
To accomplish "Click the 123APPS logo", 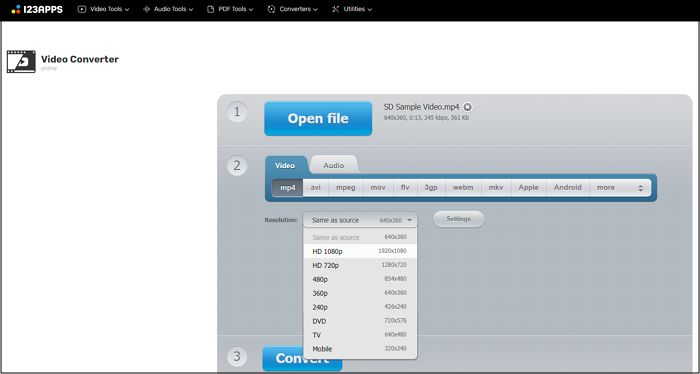I will [37, 9].
